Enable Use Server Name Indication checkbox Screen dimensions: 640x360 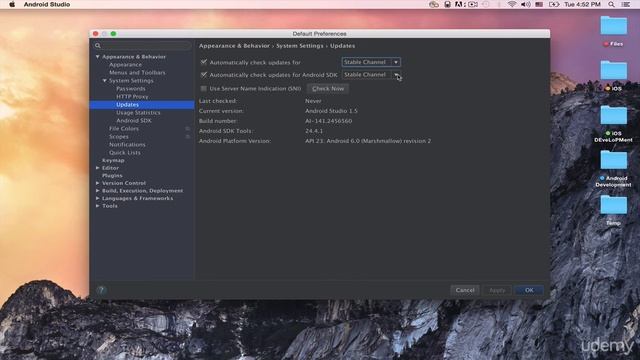click(x=204, y=89)
